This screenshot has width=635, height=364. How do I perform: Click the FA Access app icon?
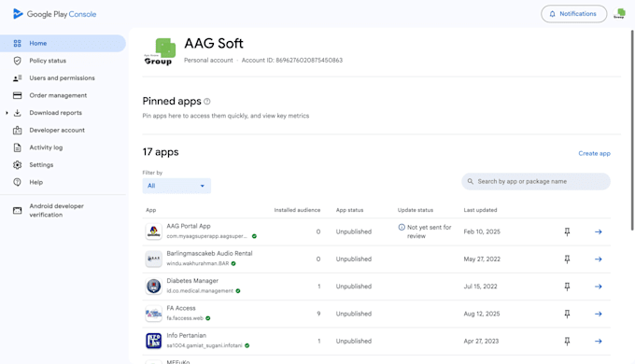[x=153, y=314]
